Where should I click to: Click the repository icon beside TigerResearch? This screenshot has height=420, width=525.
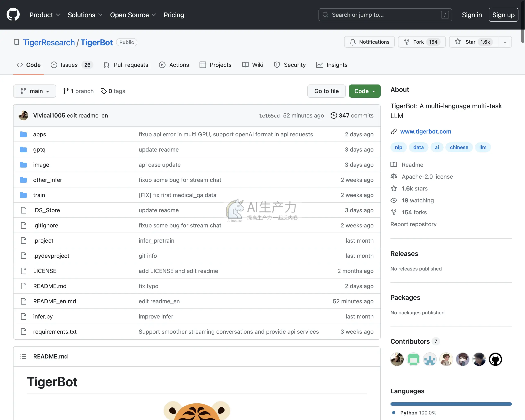tap(16, 42)
